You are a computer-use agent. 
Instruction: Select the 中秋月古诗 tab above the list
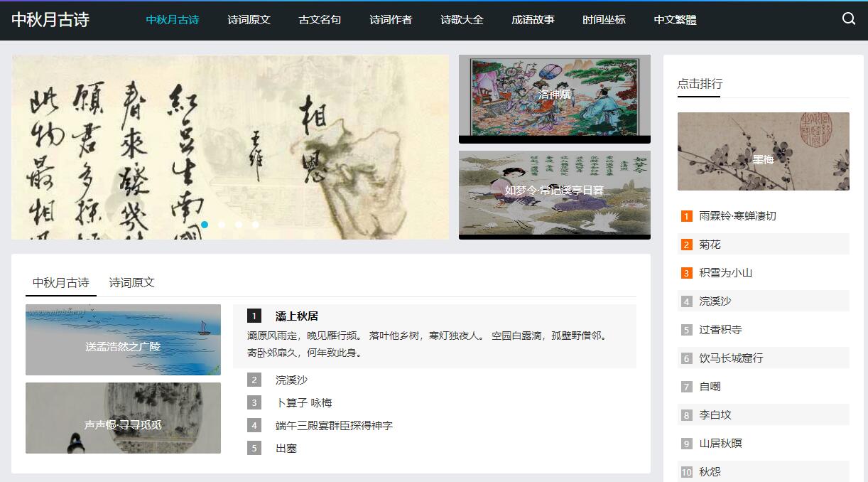(61, 282)
